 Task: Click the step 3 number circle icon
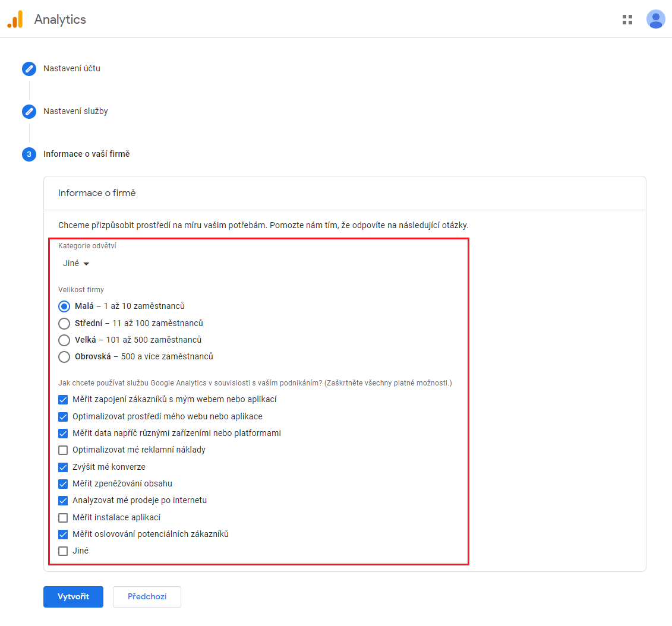[29, 154]
